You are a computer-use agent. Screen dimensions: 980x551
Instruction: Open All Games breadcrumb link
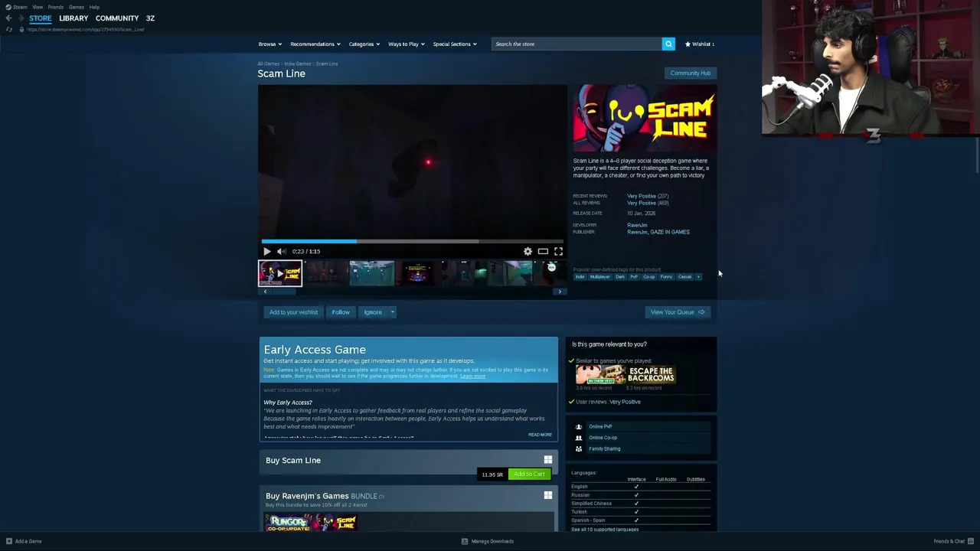click(x=268, y=64)
